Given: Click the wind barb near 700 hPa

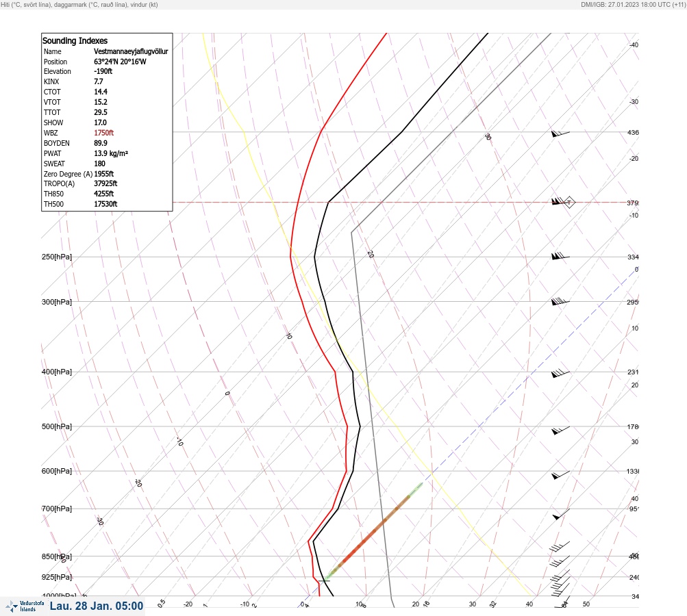Looking at the screenshot, I should 561,515.
